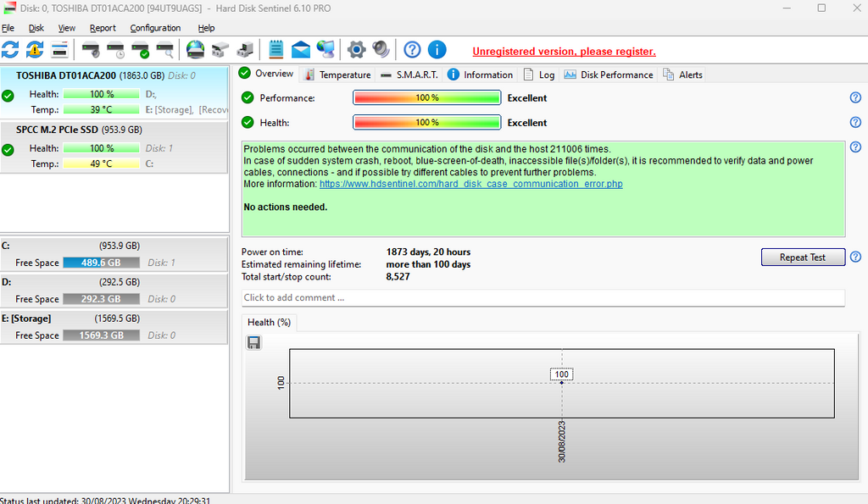
Task: Open the hdsentinel.com communication error link
Action: (x=470, y=184)
